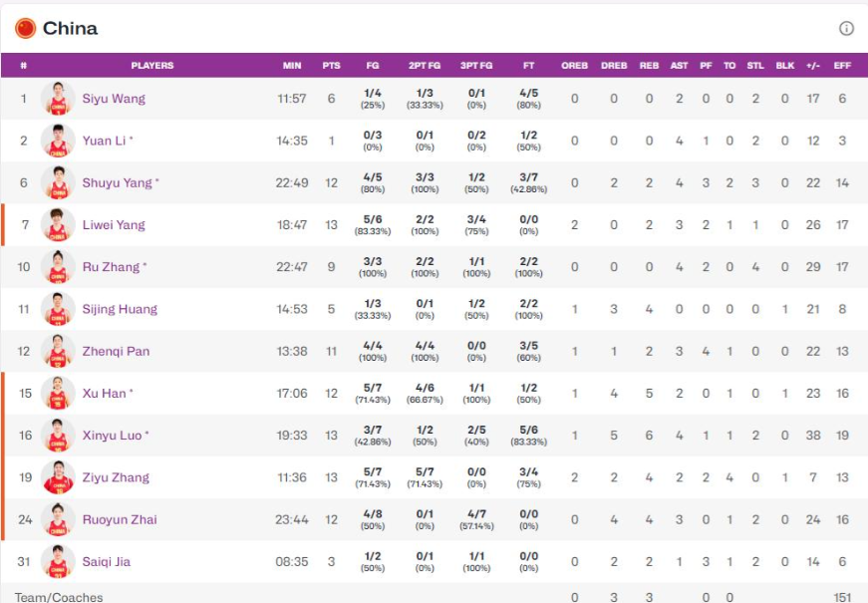Image resolution: width=868 pixels, height=603 pixels.
Task: Click Xinyu Luo's player avatar
Action: click(58, 436)
